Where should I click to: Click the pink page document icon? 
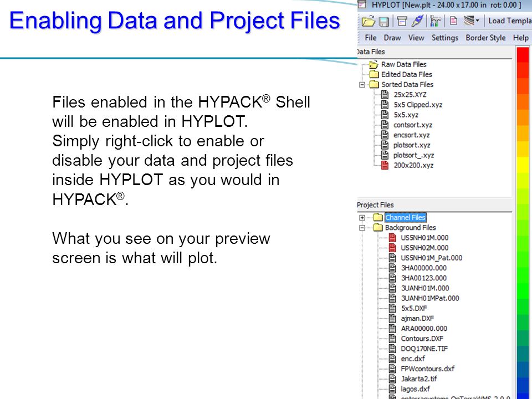[453, 21]
